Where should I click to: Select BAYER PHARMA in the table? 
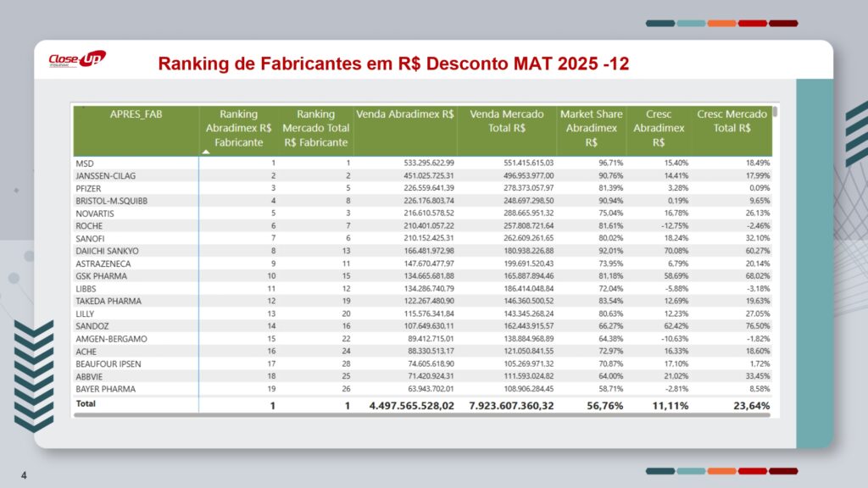point(105,389)
